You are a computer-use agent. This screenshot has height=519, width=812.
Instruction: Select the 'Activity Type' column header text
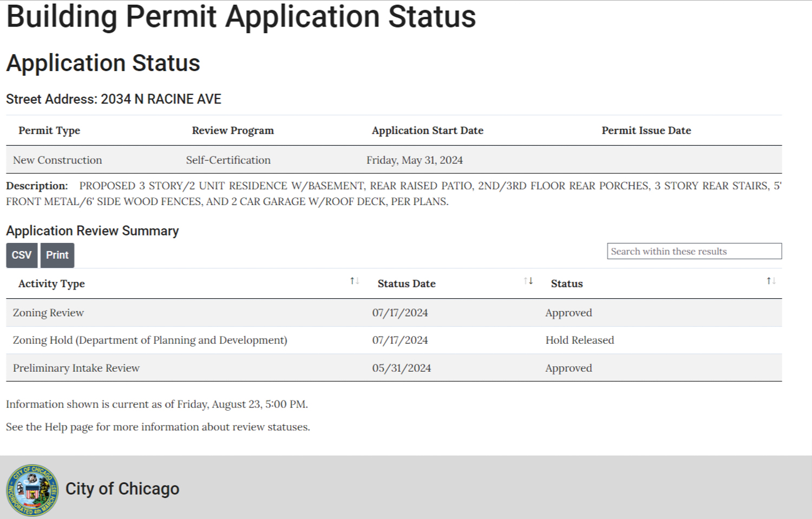[51, 284]
